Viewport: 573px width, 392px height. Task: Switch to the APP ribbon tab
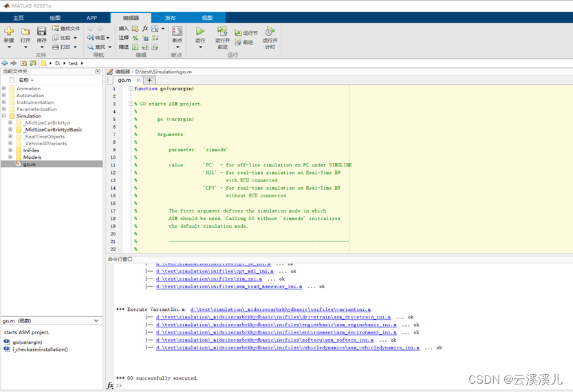(91, 18)
